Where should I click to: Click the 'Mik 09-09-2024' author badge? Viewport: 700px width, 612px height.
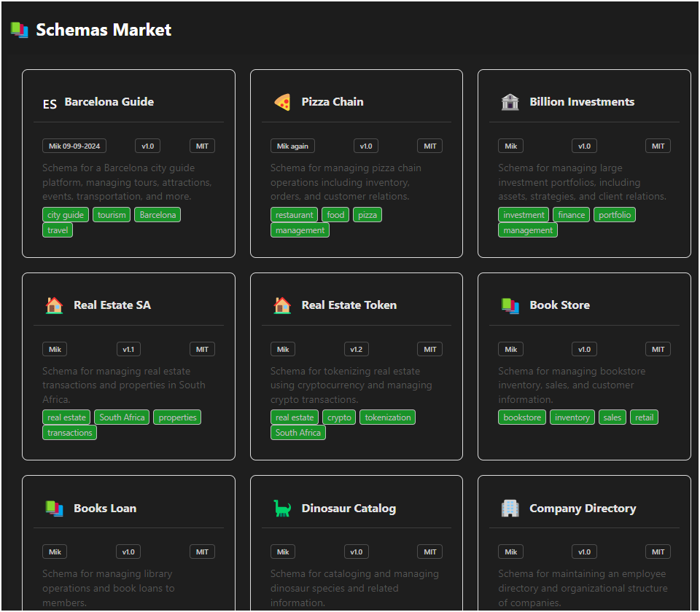click(x=74, y=146)
